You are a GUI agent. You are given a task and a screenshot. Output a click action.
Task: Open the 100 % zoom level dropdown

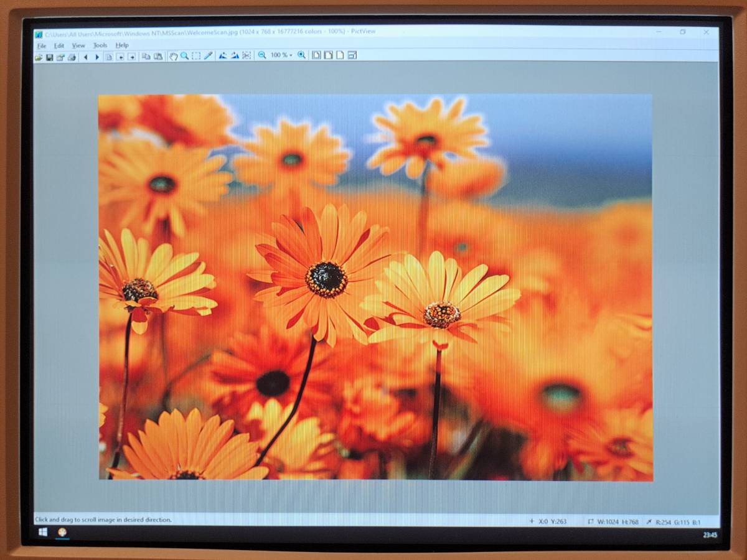click(x=281, y=55)
